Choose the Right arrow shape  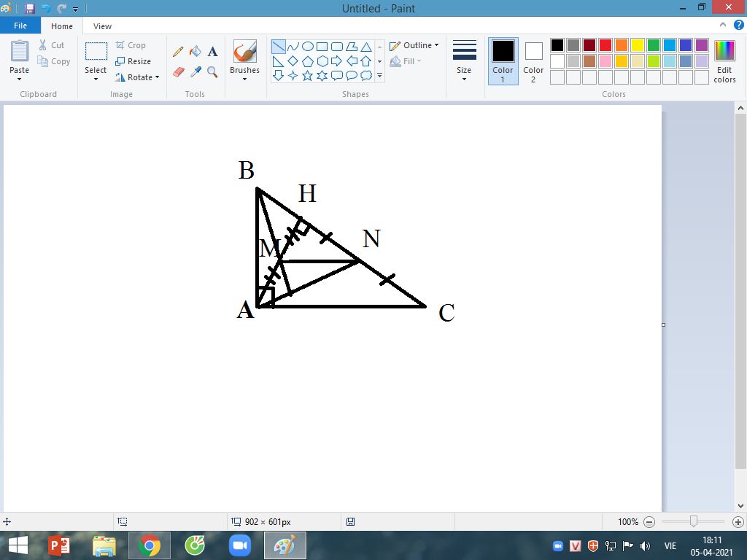point(337,61)
